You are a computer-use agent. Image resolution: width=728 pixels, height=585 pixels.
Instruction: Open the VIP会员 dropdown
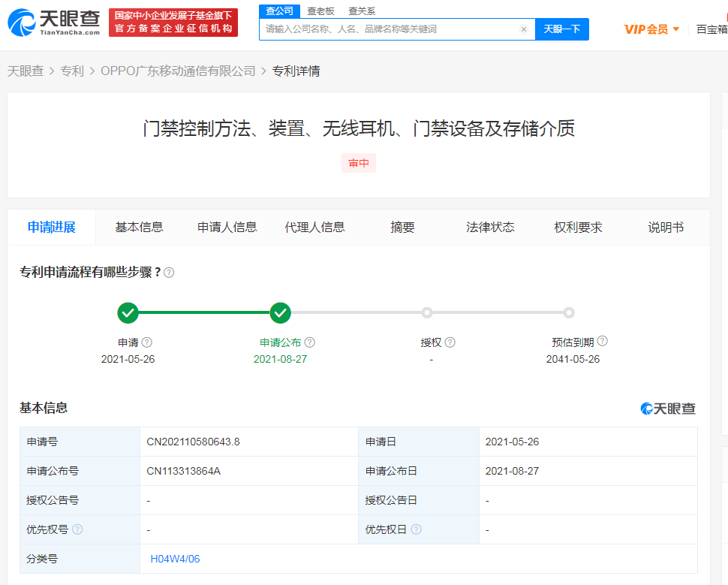(x=652, y=29)
